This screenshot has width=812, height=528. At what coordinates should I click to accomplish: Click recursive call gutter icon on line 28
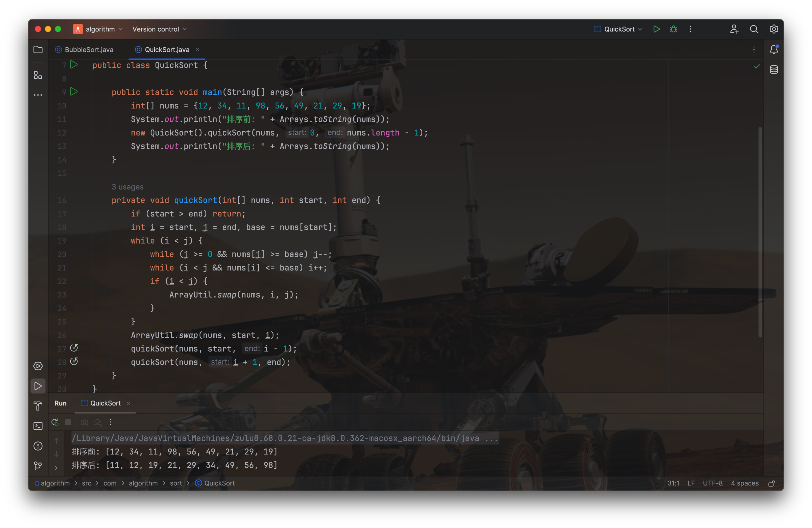[74, 361]
